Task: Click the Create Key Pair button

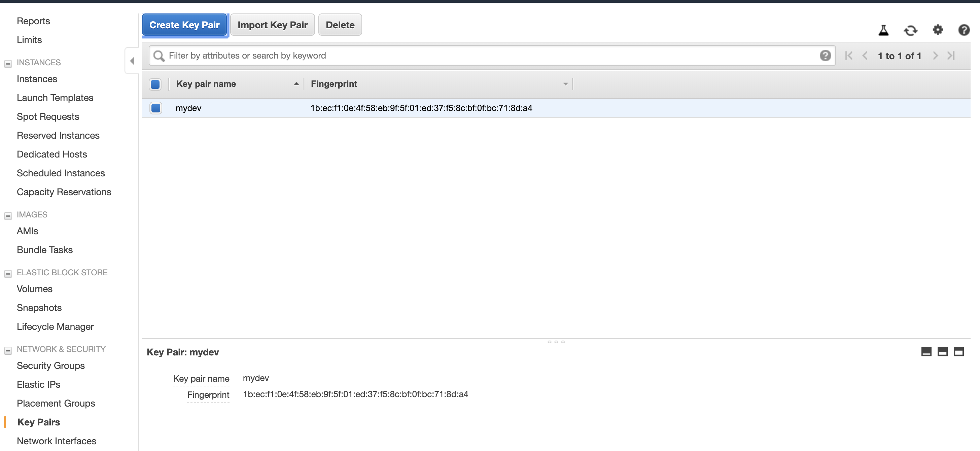Action: (184, 25)
